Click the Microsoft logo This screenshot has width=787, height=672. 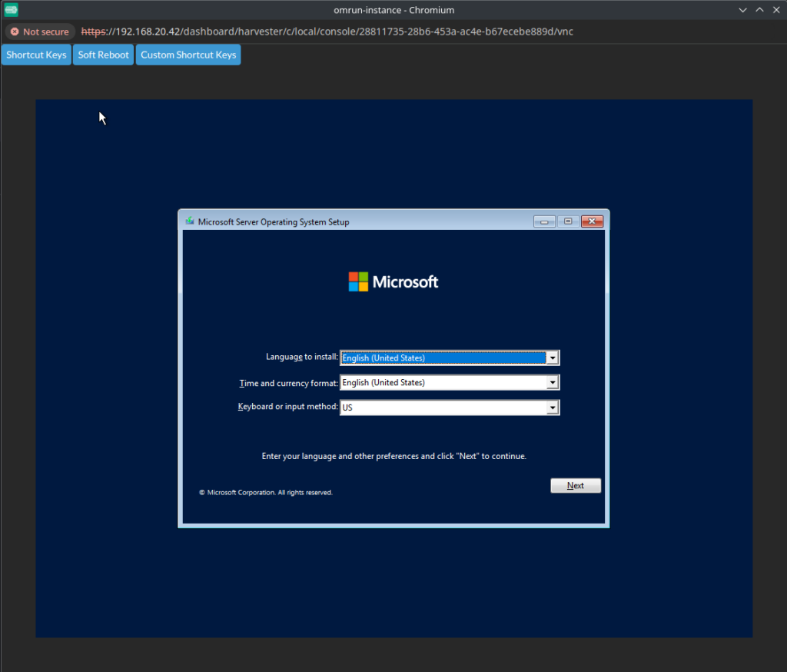pos(393,281)
